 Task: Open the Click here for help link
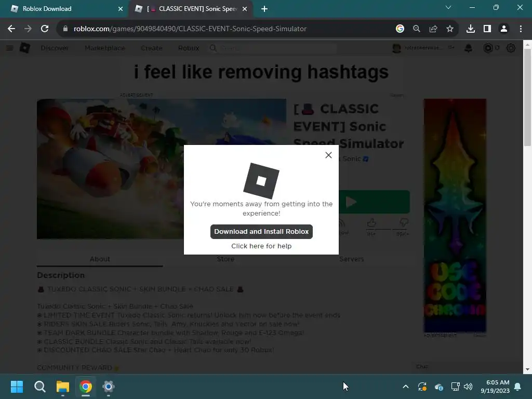pyautogui.click(x=261, y=246)
